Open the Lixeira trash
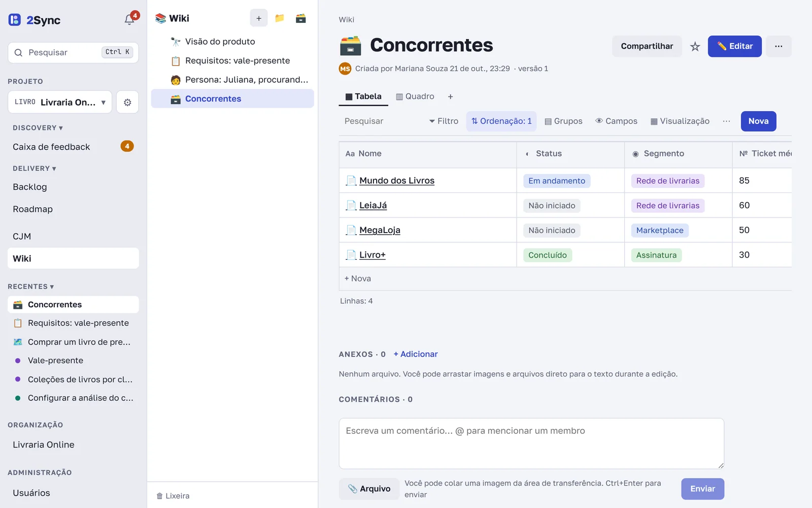This screenshot has width=812, height=508. (173, 496)
